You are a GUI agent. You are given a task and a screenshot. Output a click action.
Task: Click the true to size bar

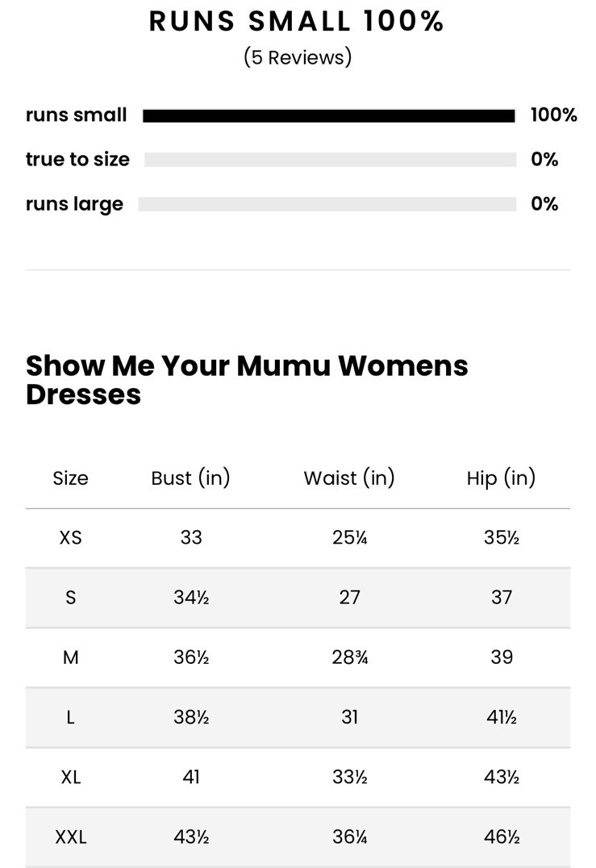pos(330,160)
